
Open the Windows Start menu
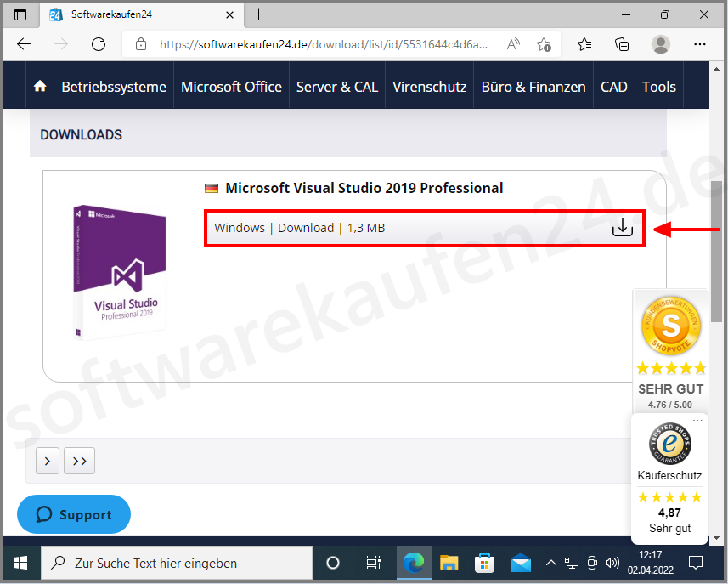point(20,563)
